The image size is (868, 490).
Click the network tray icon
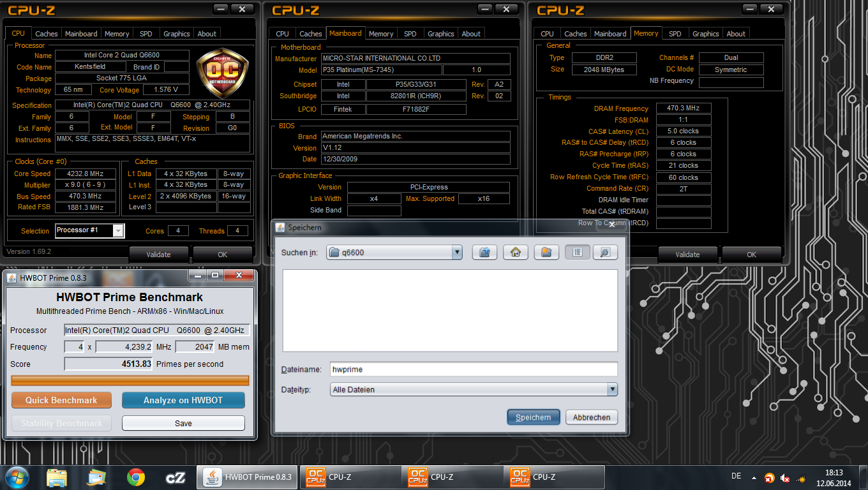tap(801, 478)
